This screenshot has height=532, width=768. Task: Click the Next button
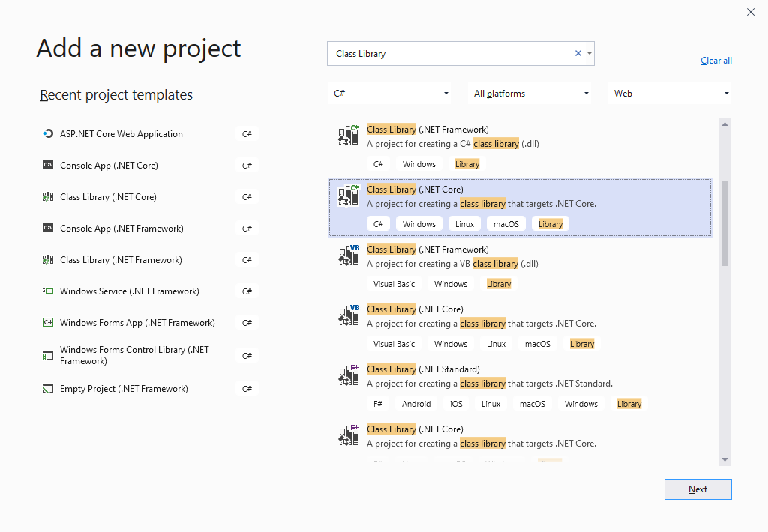698,489
